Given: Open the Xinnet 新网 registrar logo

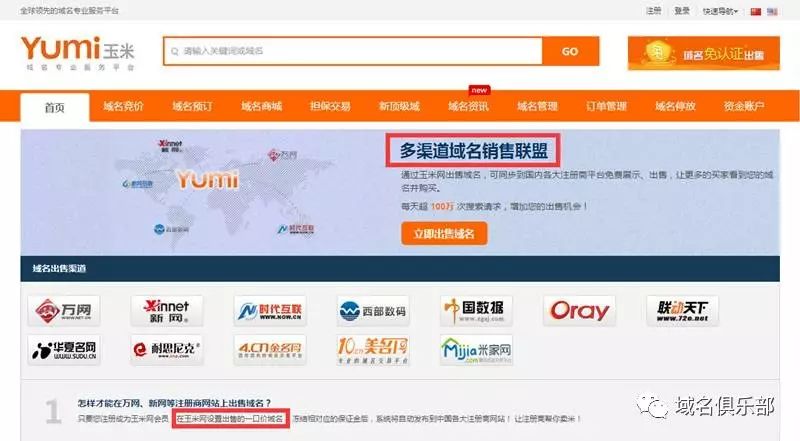Looking at the screenshot, I should pos(167,310).
